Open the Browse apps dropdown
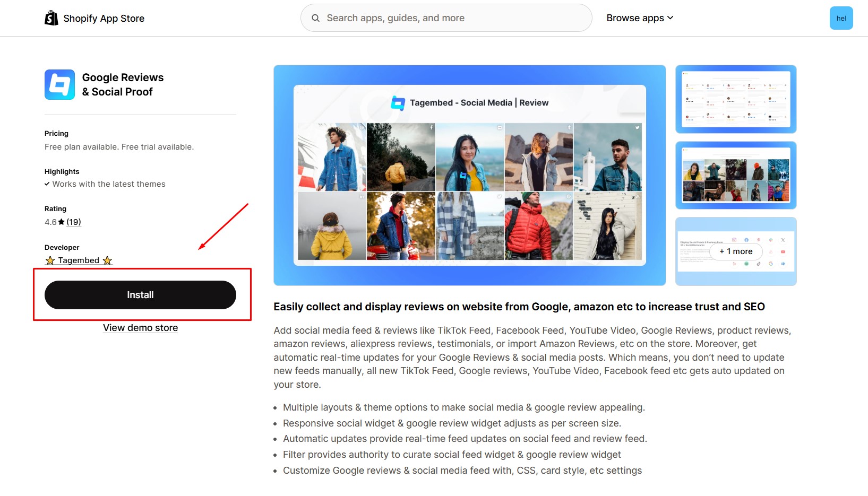This screenshot has height=496, width=868. (x=640, y=18)
